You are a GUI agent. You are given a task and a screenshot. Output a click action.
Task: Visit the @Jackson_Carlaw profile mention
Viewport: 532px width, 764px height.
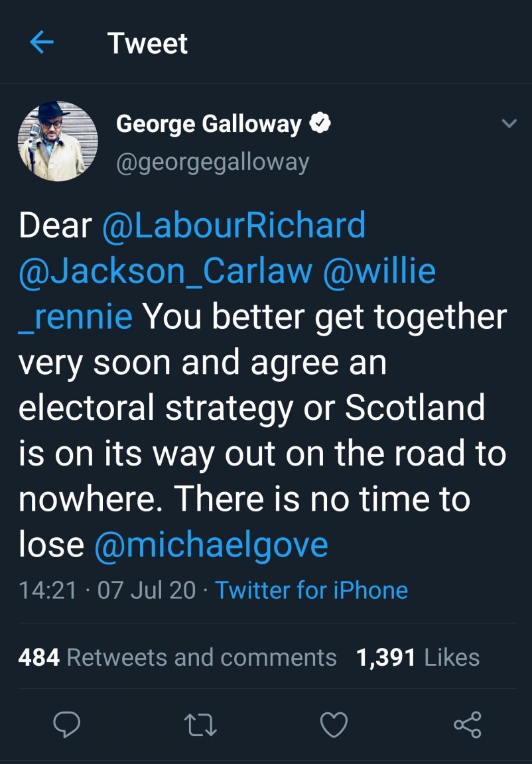click(166, 271)
